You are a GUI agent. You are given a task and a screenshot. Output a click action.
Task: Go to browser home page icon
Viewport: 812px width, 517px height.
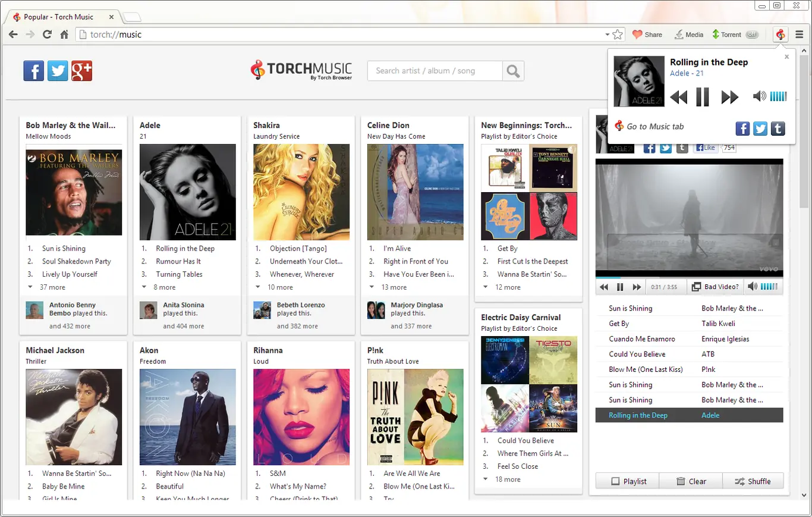pos(64,35)
